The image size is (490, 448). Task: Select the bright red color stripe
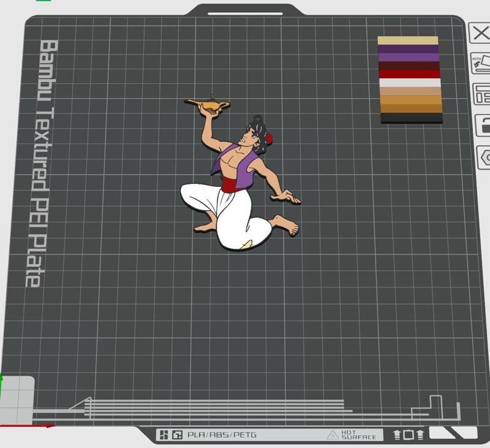pyautogui.click(x=409, y=74)
